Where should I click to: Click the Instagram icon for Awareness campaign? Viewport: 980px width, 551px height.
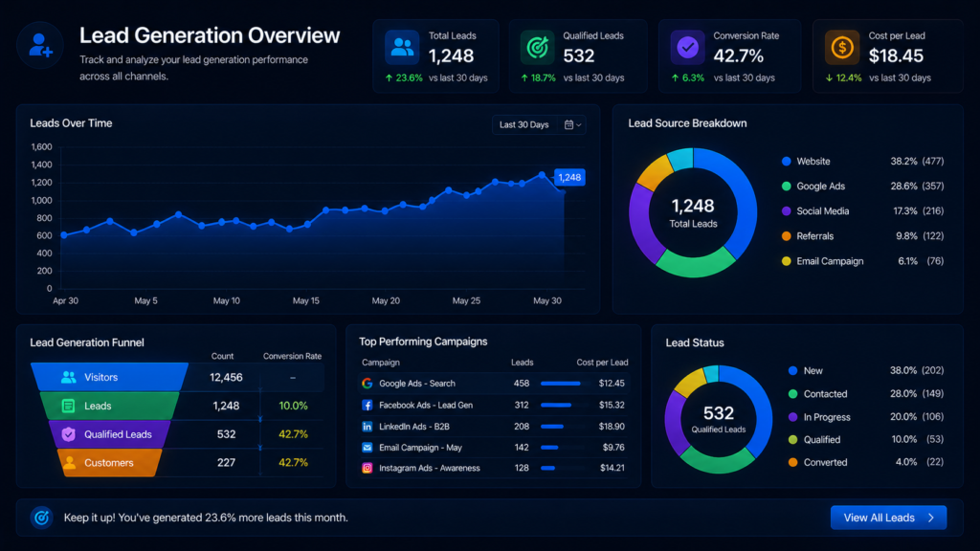coord(367,468)
